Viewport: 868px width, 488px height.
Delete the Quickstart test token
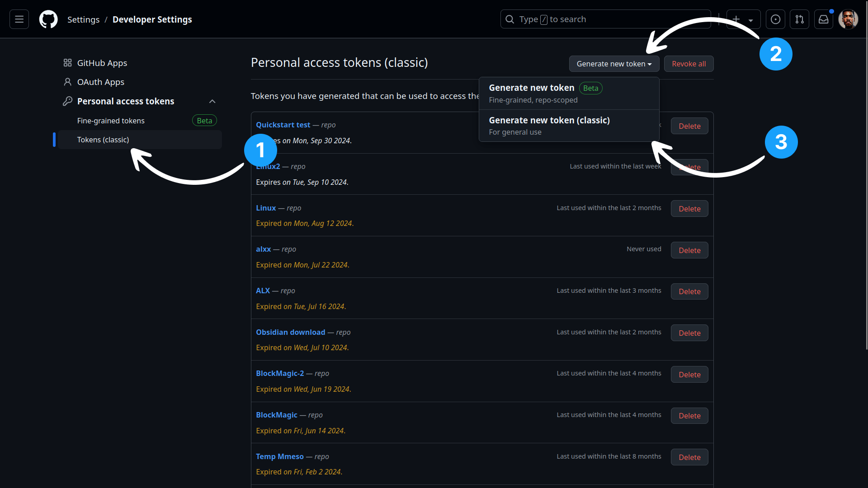[x=689, y=126]
